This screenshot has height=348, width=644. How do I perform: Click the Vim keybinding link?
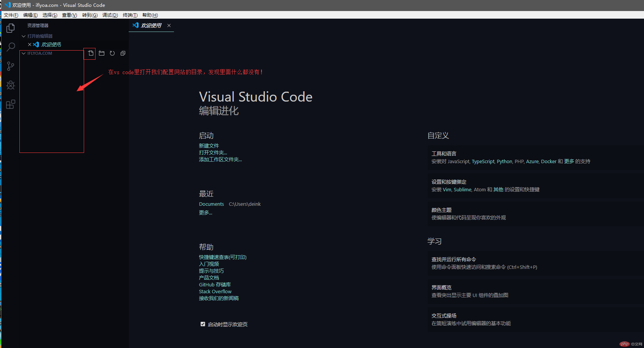pos(447,190)
